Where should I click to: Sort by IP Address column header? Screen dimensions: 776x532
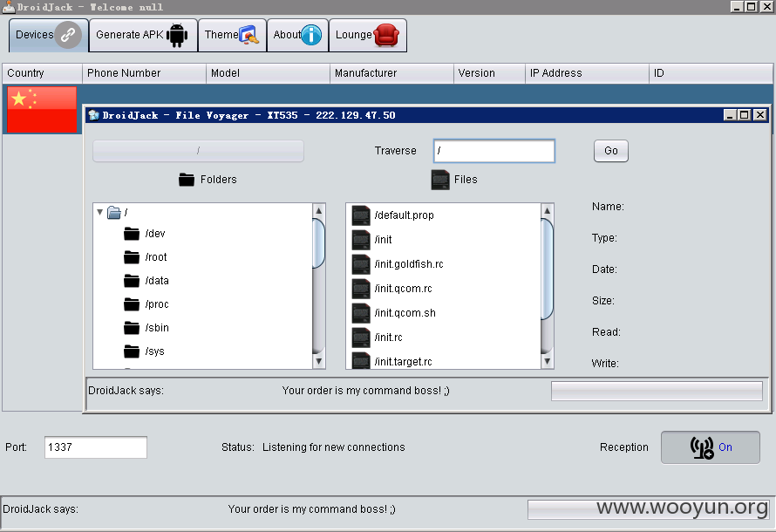click(587, 73)
